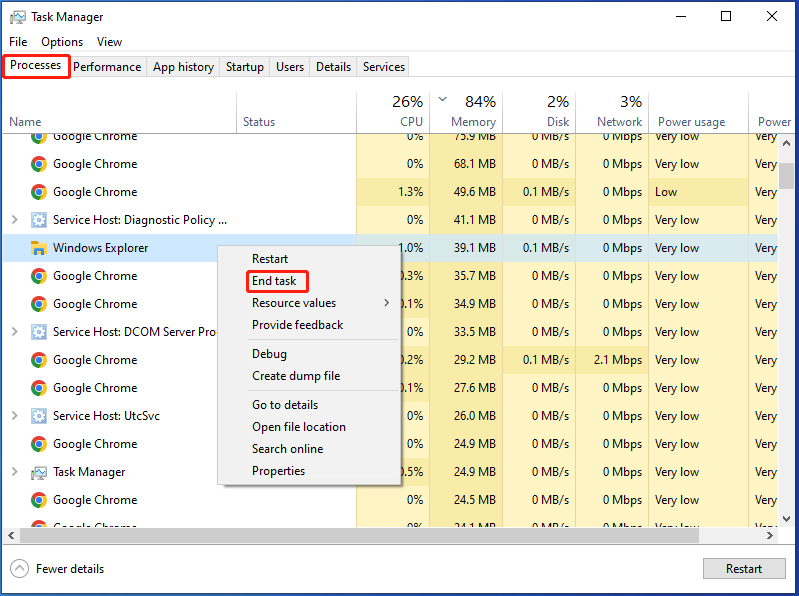The image size is (799, 596).
Task: Click the Restart button at bottom right
Action: pyautogui.click(x=744, y=568)
